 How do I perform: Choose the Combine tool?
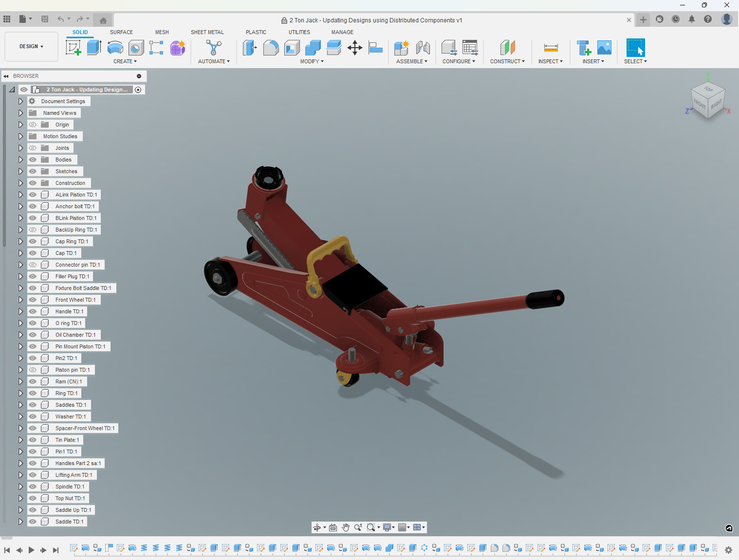[x=313, y=48]
